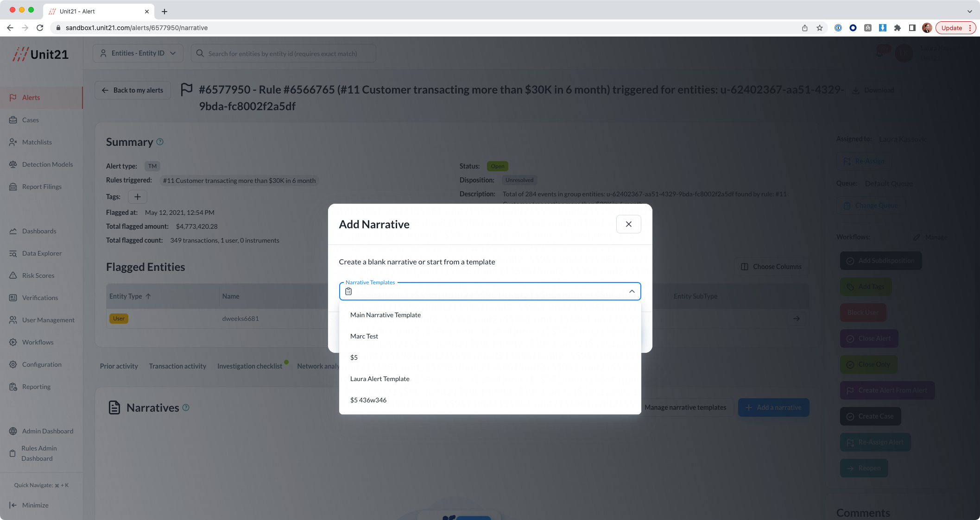Open a new browser tab

pos(164,12)
